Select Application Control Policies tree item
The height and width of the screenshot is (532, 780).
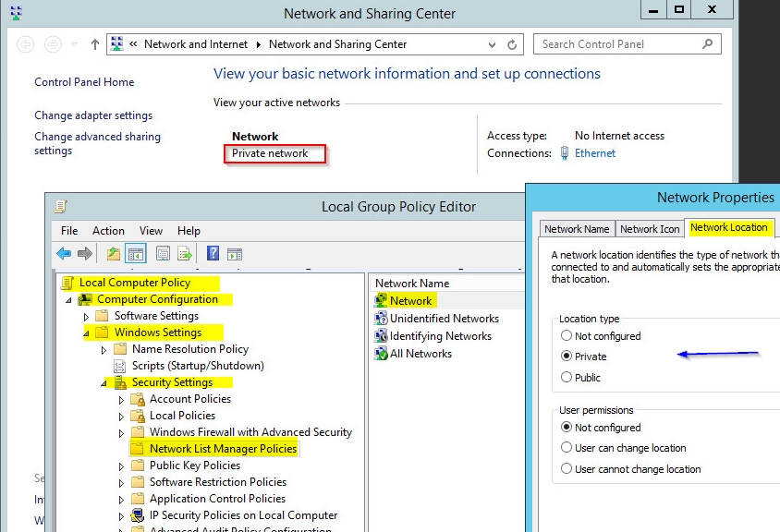point(217,499)
